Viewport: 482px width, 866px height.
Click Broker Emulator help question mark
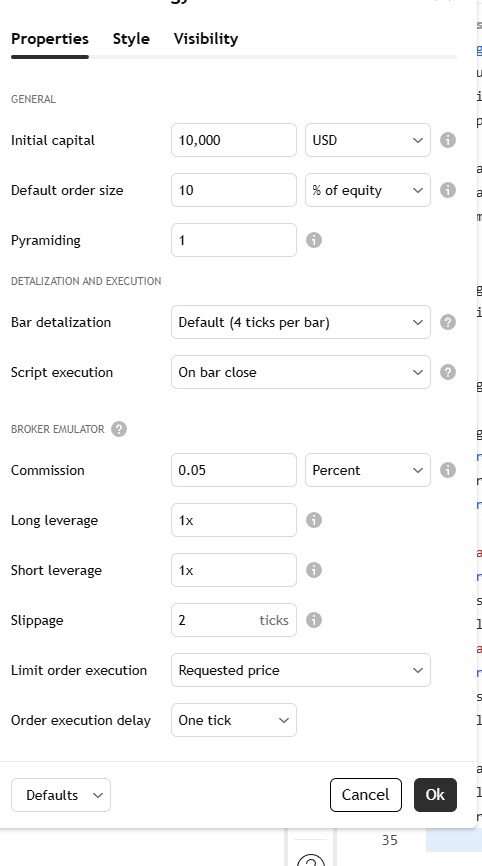119,429
